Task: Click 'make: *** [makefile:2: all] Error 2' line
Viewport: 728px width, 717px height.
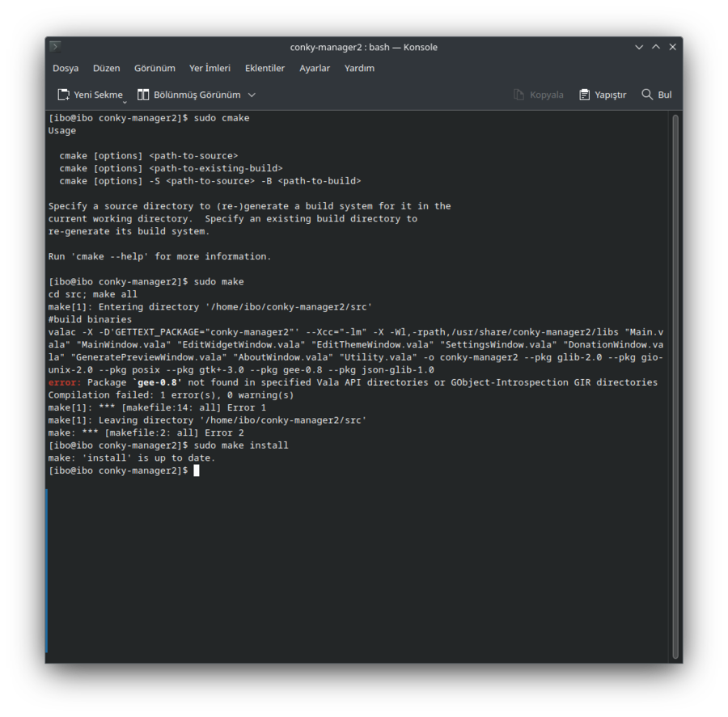Action: tap(146, 432)
